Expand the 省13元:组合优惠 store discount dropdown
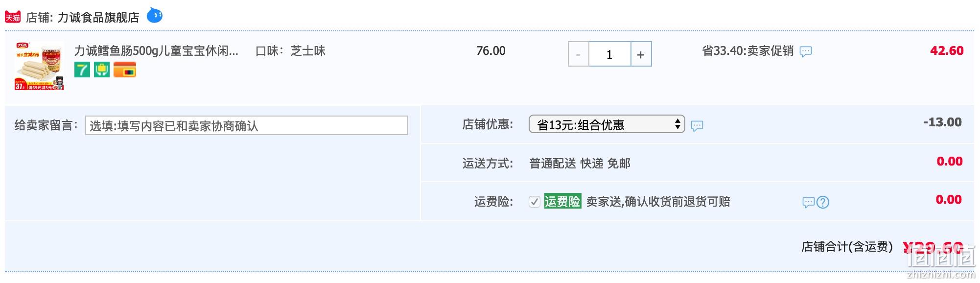 (606, 124)
